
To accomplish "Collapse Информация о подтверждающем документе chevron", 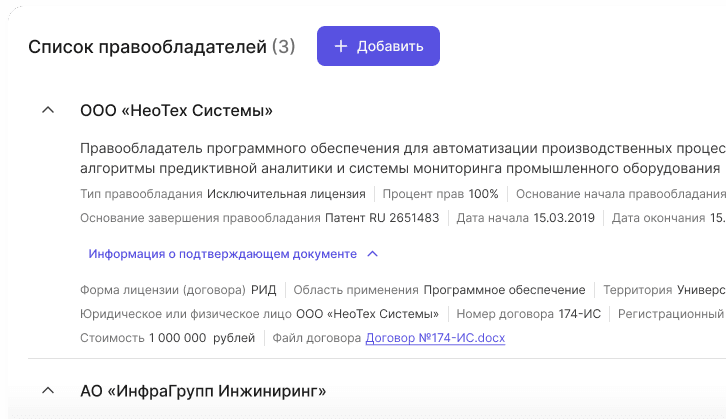I will coord(373,254).
